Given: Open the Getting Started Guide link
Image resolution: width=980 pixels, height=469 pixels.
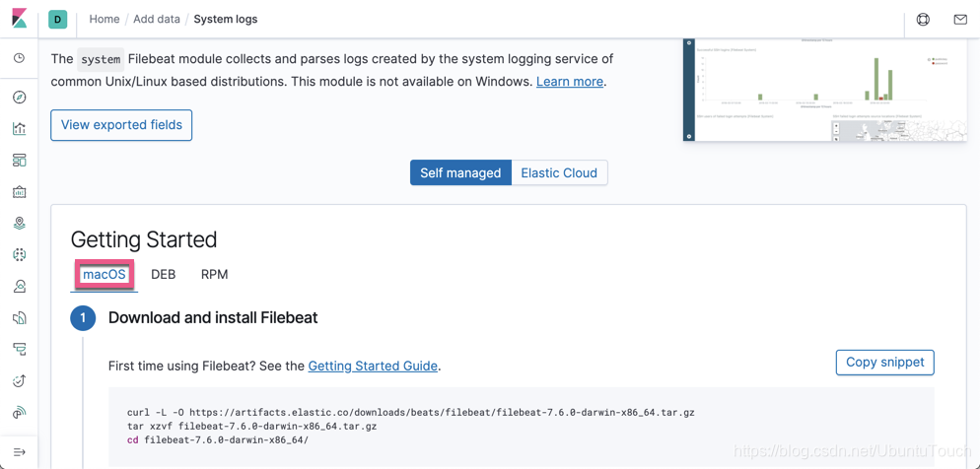Looking at the screenshot, I should [x=373, y=366].
